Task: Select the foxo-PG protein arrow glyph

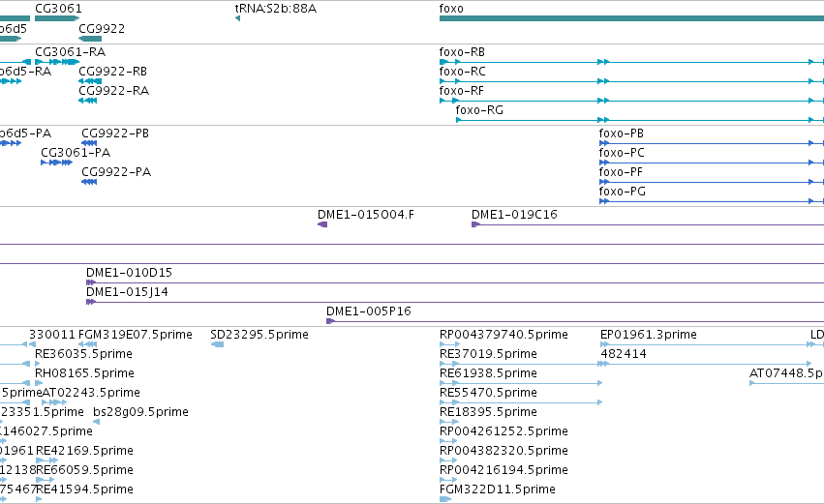Action: click(604, 201)
